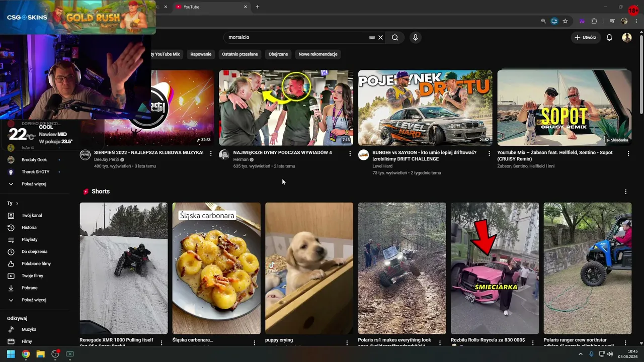This screenshot has width=644, height=362.
Task: Open options for BUNGEE vs SAYGON video
Action: click(x=489, y=153)
